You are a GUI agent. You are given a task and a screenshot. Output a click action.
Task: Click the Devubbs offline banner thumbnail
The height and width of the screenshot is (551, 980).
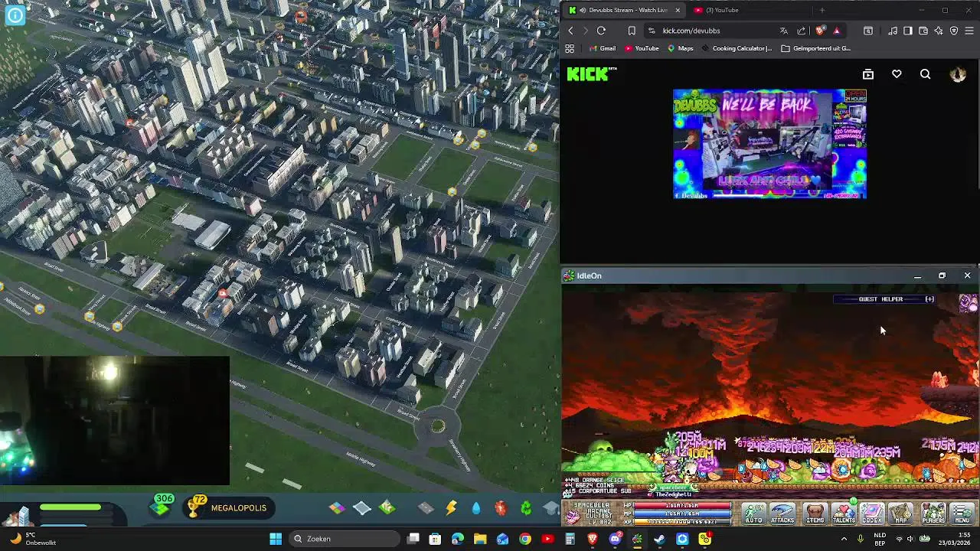[769, 144]
